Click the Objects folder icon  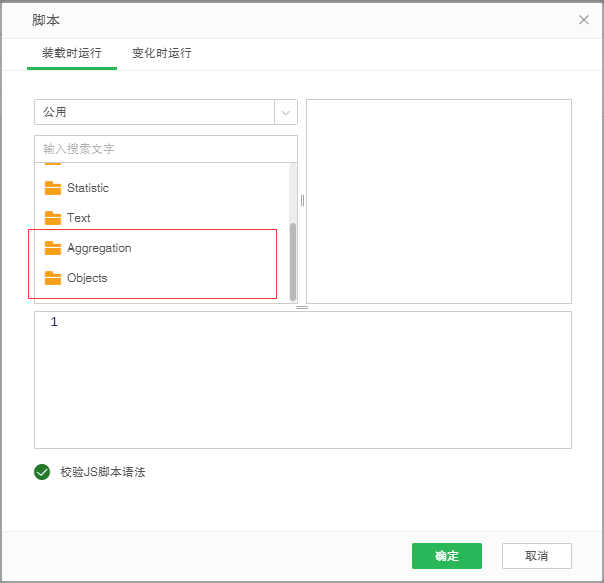click(53, 278)
